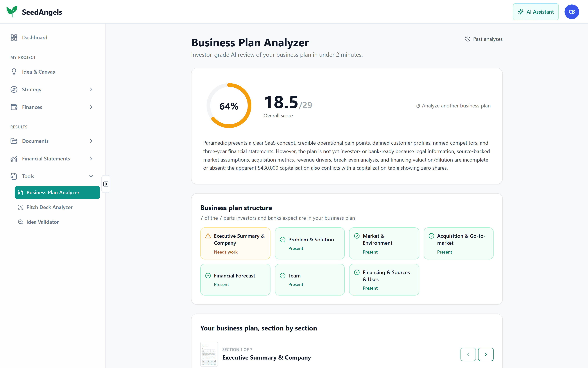Click the check icon on Problem & Solution card
The image size is (588, 368).
click(x=283, y=240)
